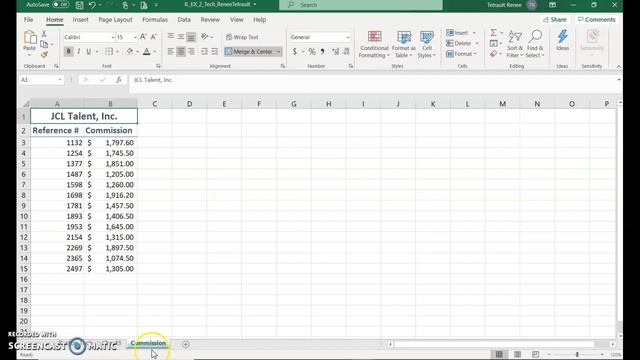This screenshot has width=640, height=360.
Task: Open cell borders button
Action: [109, 51]
